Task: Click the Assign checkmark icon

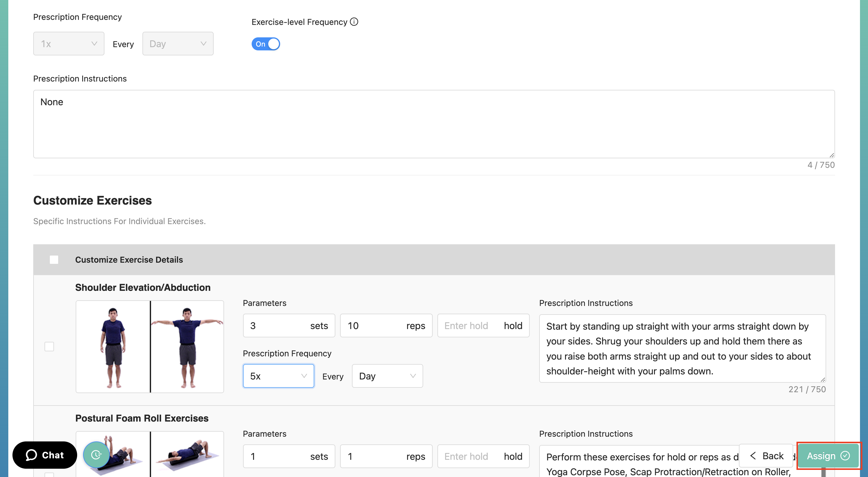Action: pyautogui.click(x=845, y=455)
